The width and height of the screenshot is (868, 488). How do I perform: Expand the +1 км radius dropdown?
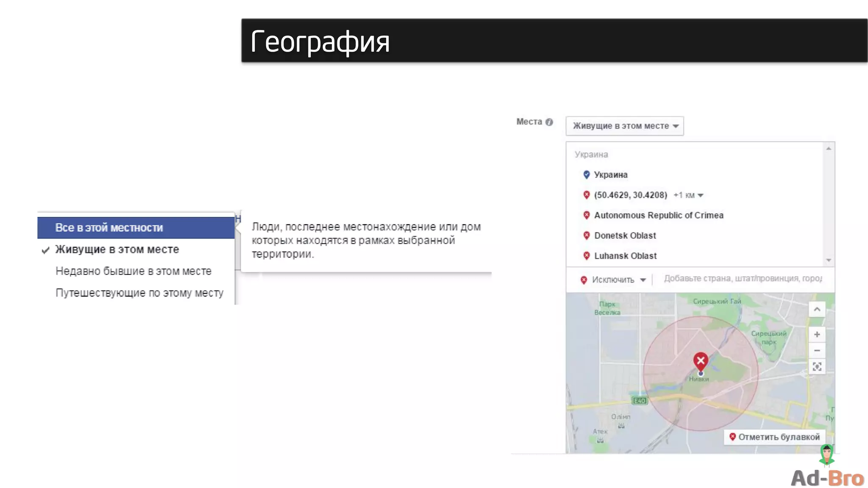(689, 195)
